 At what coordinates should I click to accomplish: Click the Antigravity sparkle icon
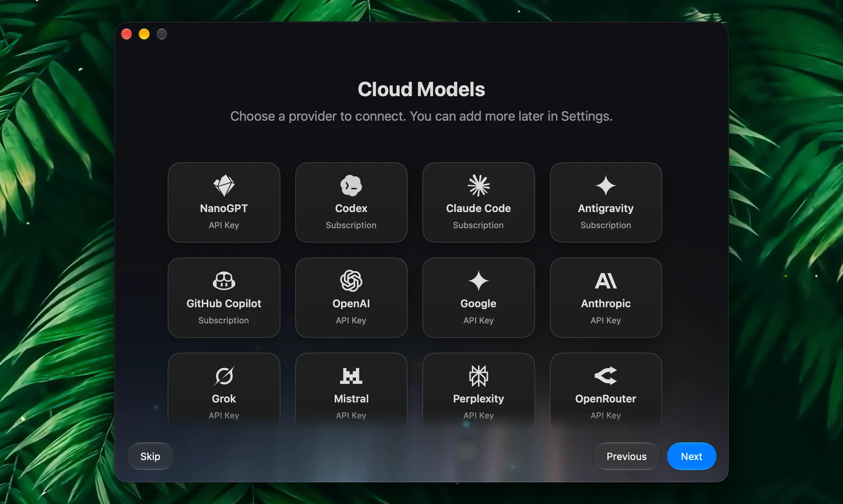click(x=606, y=185)
